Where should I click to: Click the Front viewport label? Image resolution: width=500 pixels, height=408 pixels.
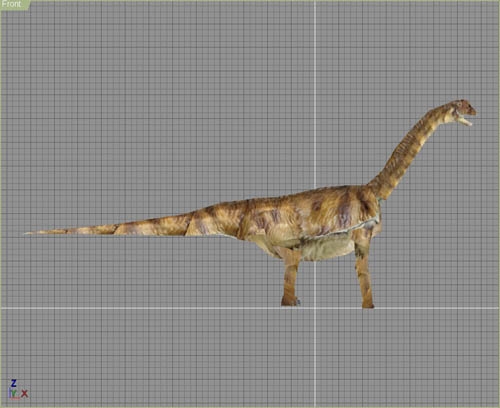click(x=11, y=4)
